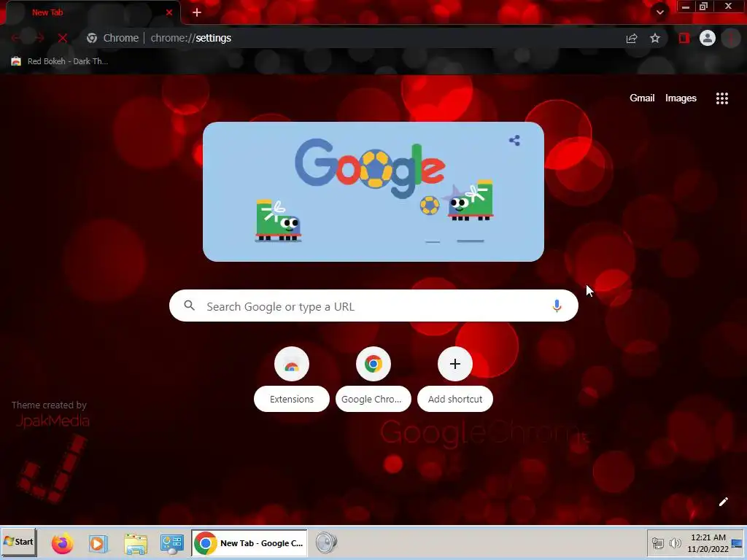The width and height of the screenshot is (747, 560).
Task: Open the Google Chrome shortcut
Action: pos(373,379)
